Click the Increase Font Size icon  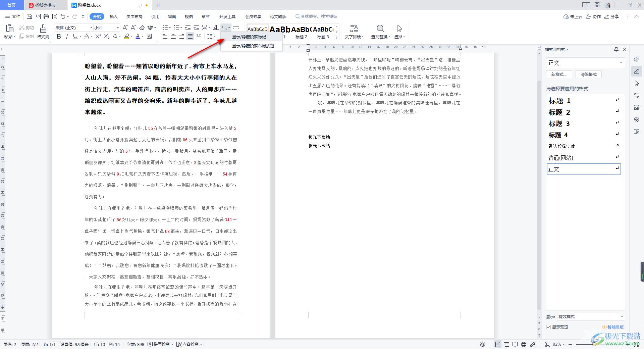(125, 28)
